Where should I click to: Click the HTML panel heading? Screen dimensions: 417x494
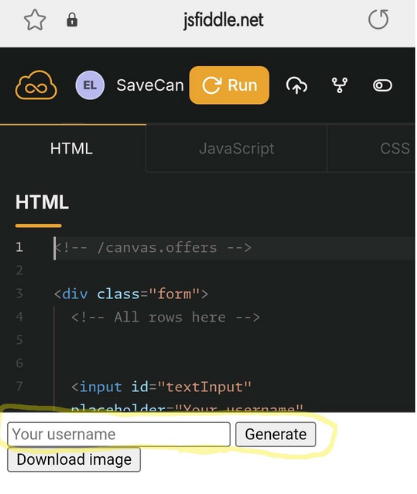(42, 202)
